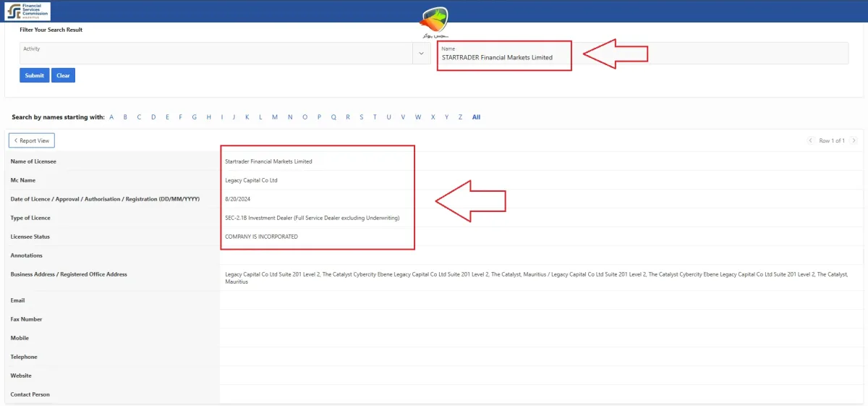The image size is (868, 406).
Task: Filter names starting with K
Action: click(x=247, y=117)
